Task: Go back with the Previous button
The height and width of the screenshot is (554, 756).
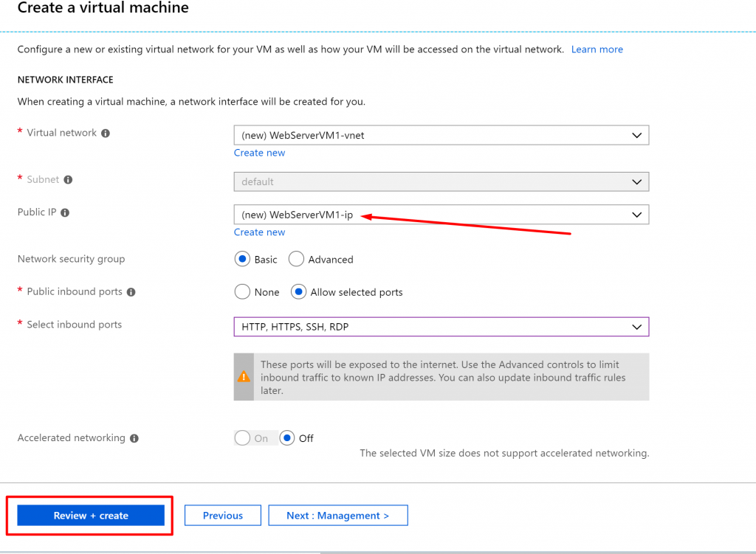Action: 223,516
